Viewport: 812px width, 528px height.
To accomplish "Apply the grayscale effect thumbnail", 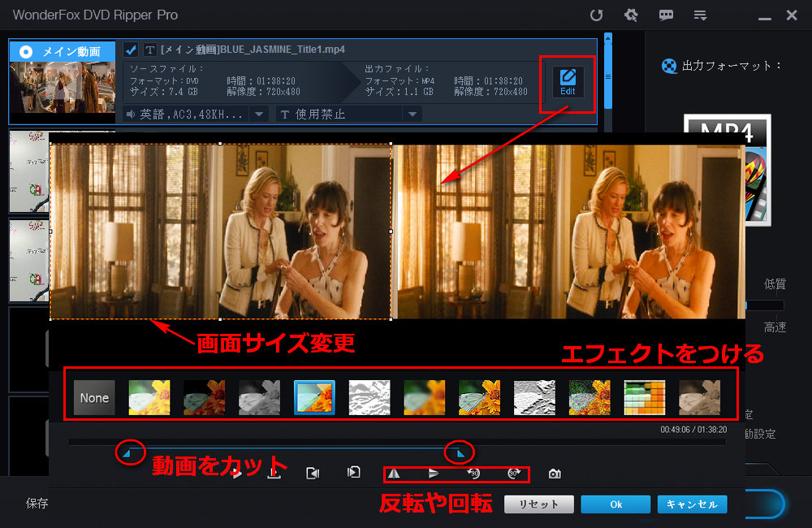I will pyautogui.click(x=259, y=397).
